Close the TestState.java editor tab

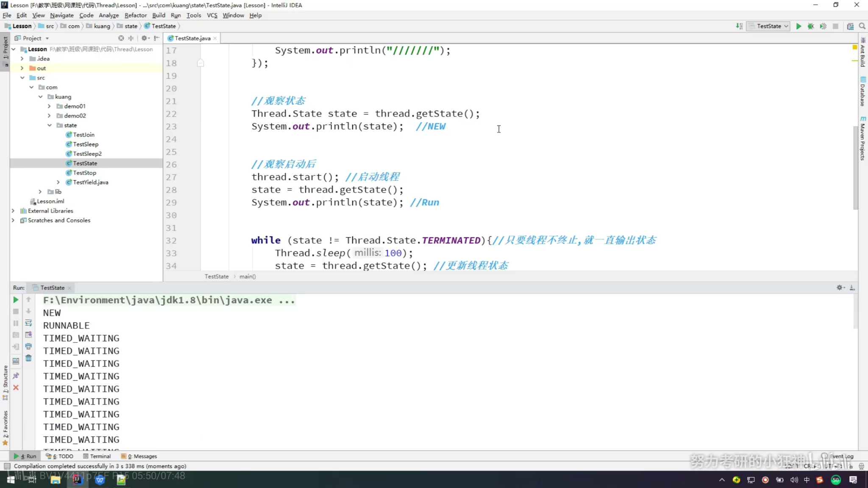pyautogui.click(x=215, y=38)
